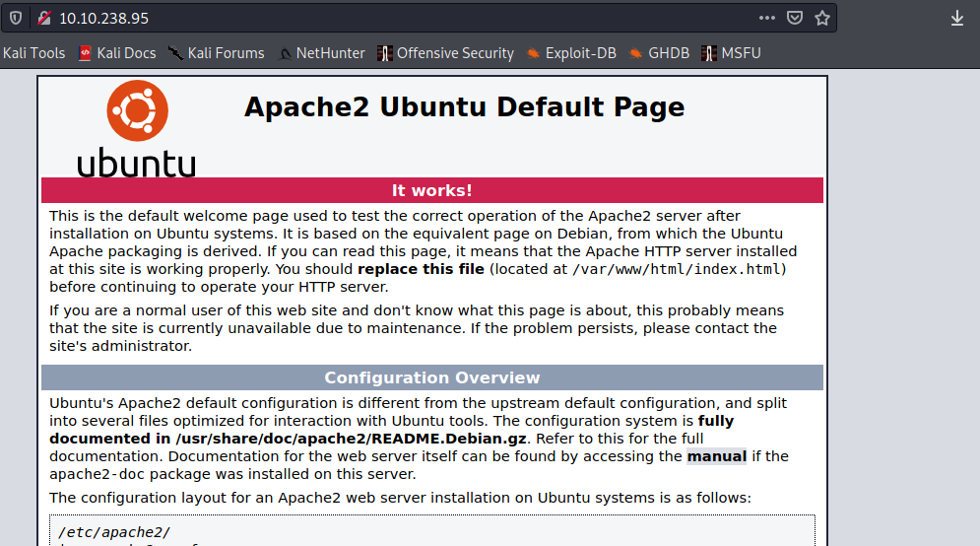Click the tracking protection shield icon

(x=16, y=18)
